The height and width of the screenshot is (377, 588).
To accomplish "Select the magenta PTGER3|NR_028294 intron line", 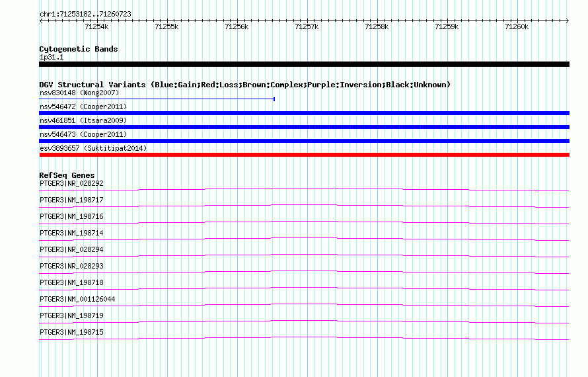I will click(x=304, y=255).
